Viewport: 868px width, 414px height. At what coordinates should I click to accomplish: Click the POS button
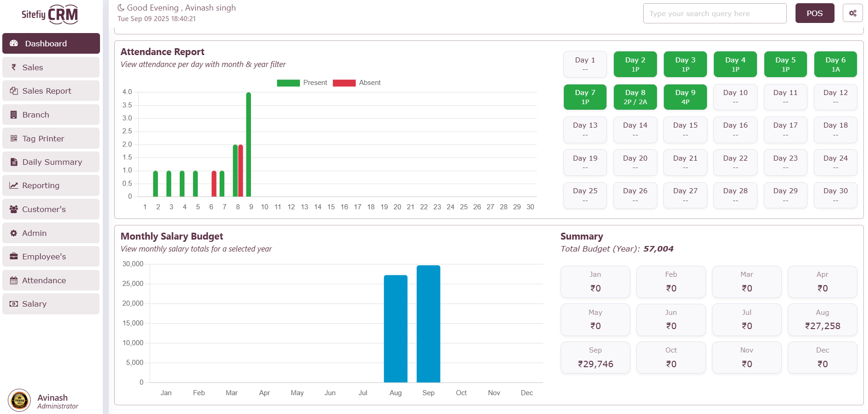[x=814, y=13]
